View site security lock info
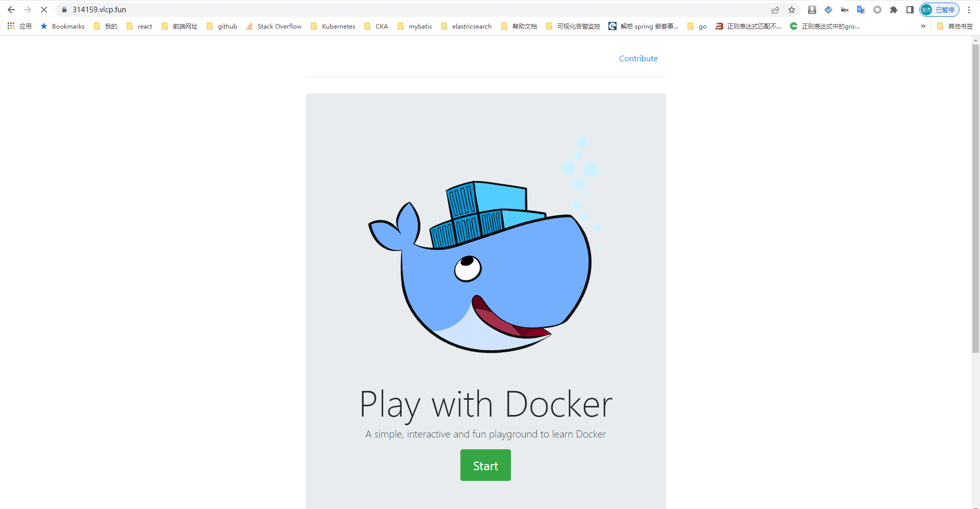This screenshot has width=980, height=509. (x=64, y=10)
